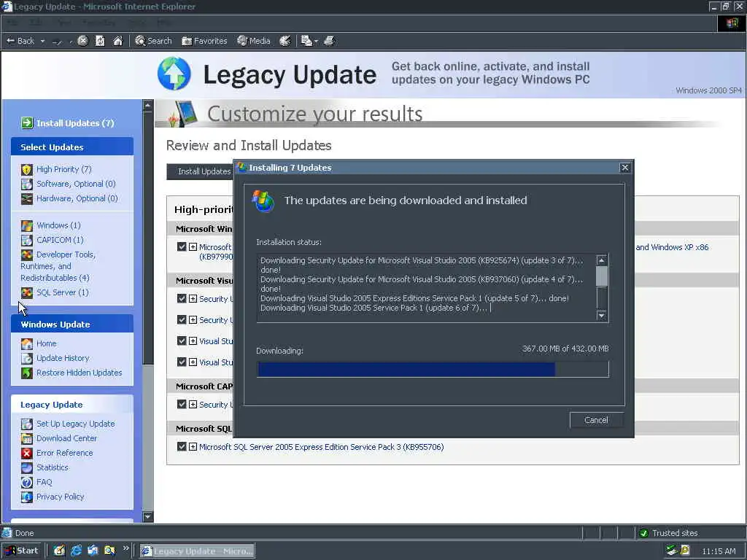Click the Download Center icon

tap(27, 438)
